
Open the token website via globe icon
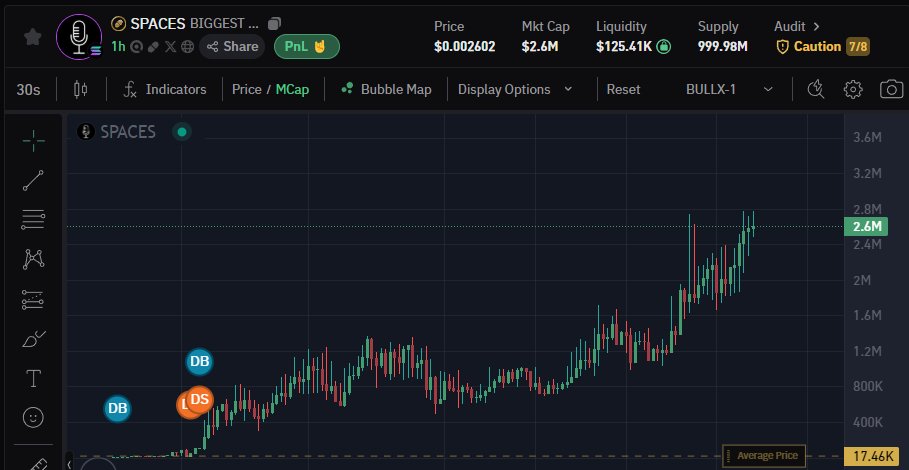pos(187,47)
